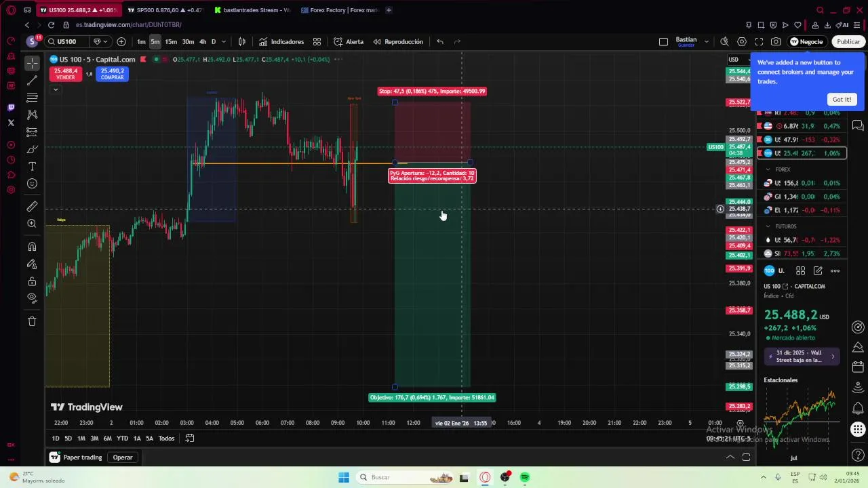
Task: Open the chats speech bubble icon
Action: (x=858, y=125)
